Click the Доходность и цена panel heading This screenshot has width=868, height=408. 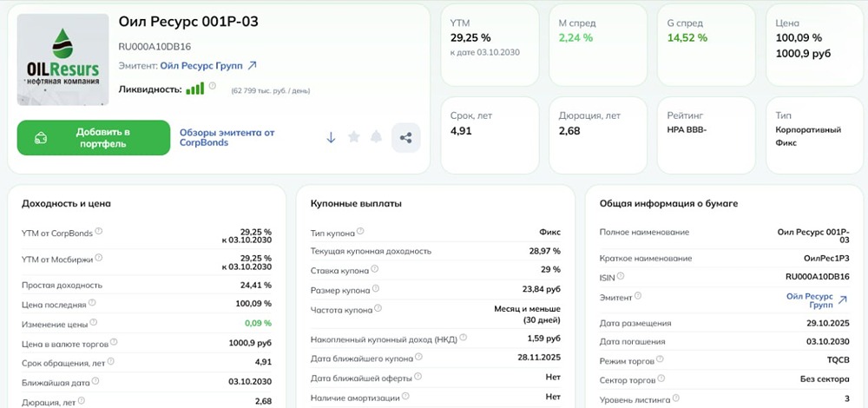[x=67, y=203]
